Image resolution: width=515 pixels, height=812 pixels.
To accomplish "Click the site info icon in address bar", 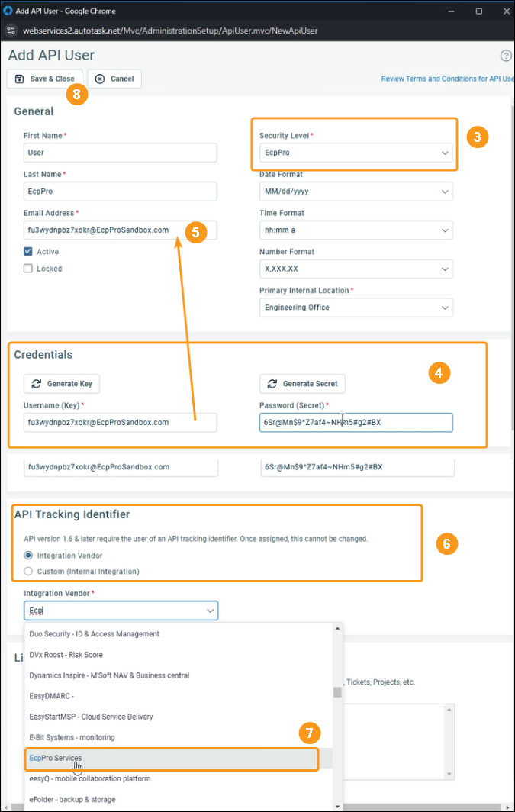I will coord(12,31).
